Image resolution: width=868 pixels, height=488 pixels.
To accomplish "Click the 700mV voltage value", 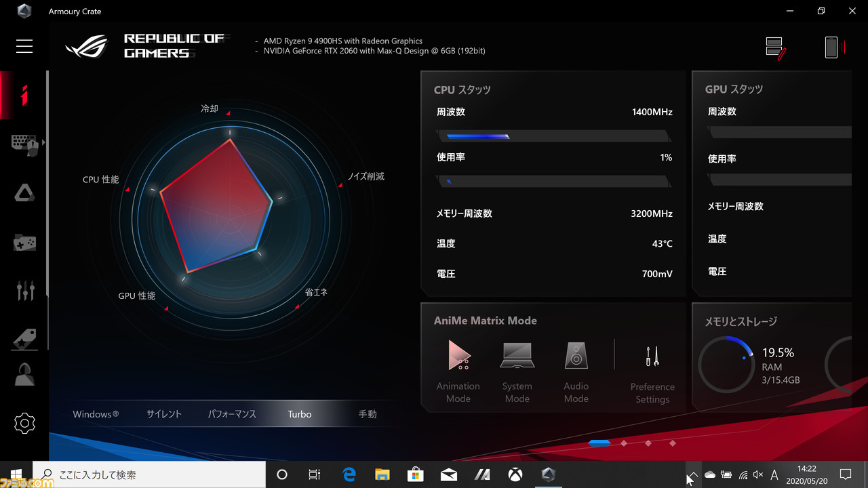I will pyautogui.click(x=656, y=274).
